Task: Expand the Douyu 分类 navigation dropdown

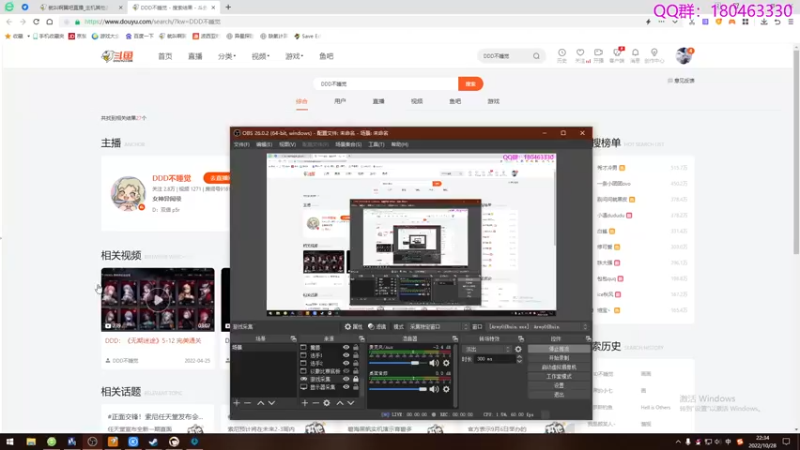Action: click(x=227, y=56)
